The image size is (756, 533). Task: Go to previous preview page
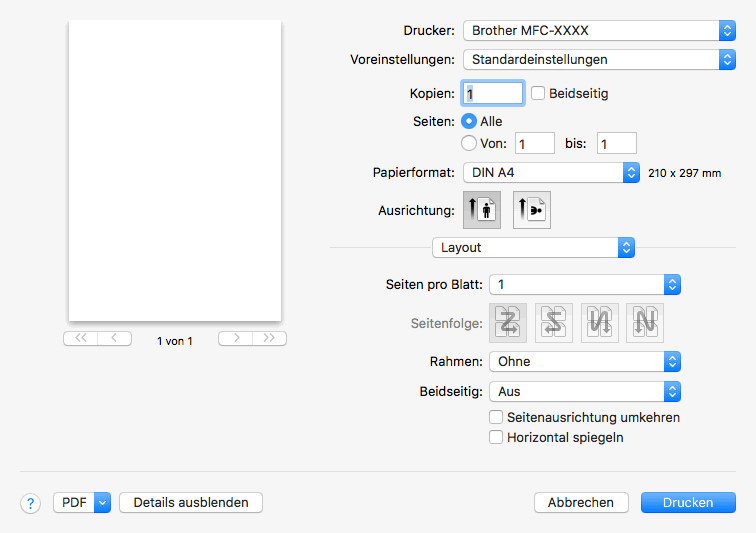click(x=114, y=338)
